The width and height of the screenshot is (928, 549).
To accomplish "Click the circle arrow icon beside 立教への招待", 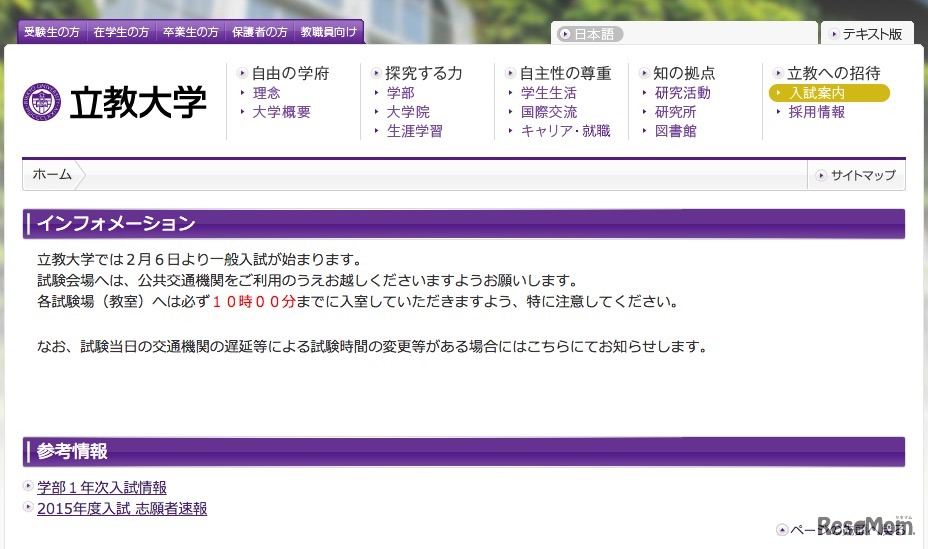I will click(x=778, y=73).
